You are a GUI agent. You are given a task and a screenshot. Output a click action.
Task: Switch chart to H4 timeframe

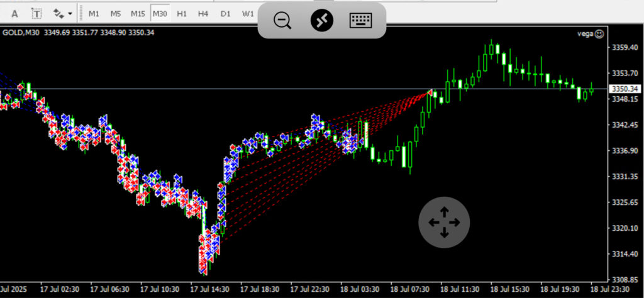point(203,14)
